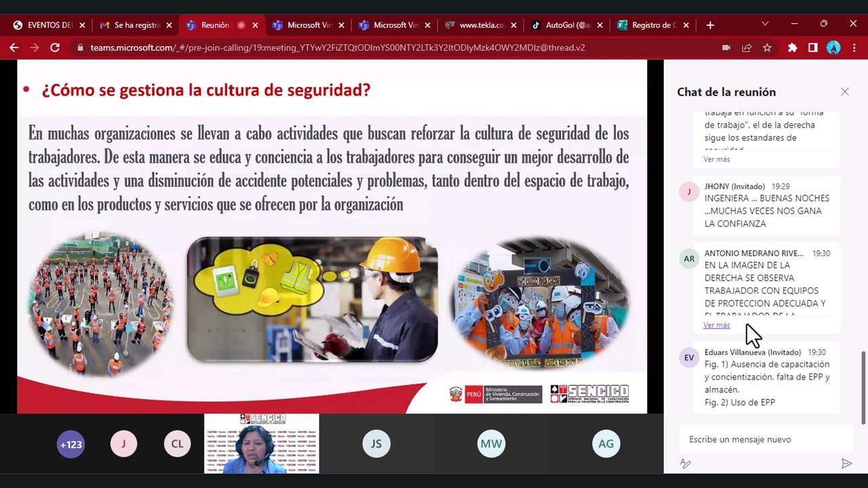The width and height of the screenshot is (868, 488).
Task: Switch to the Gmail 'Se ha registra' tab
Action: click(134, 25)
